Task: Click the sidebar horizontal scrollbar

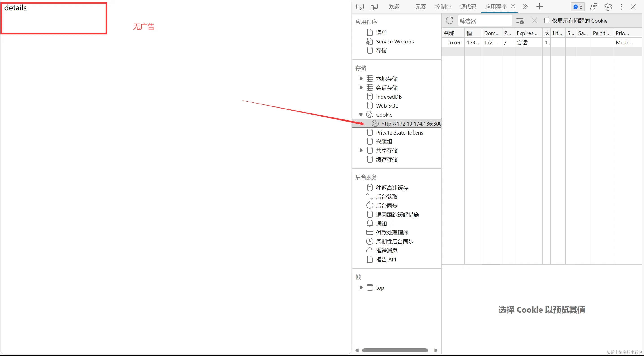Action: (395, 350)
